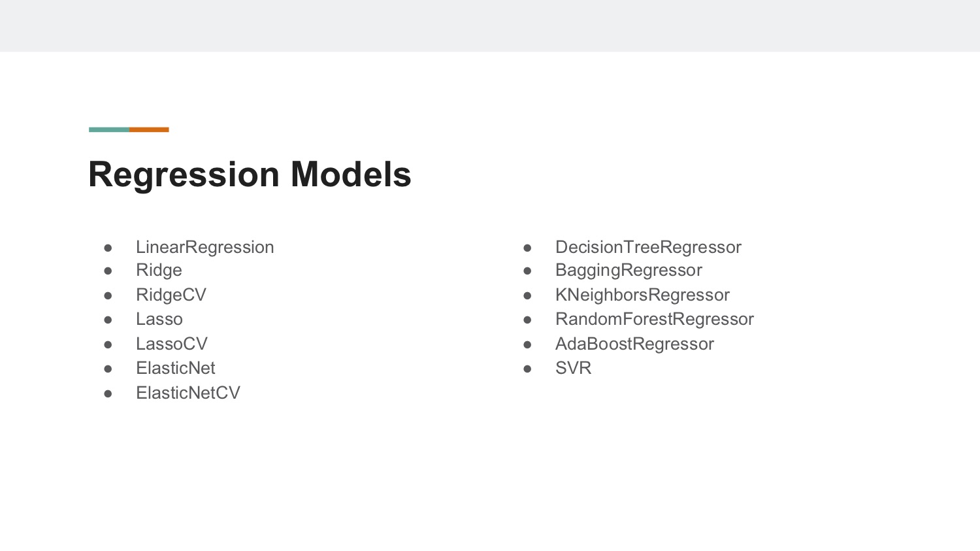Click the DecisionTreeRegressor entry
This screenshot has height=551, width=980.
click(x=648, y=247)
